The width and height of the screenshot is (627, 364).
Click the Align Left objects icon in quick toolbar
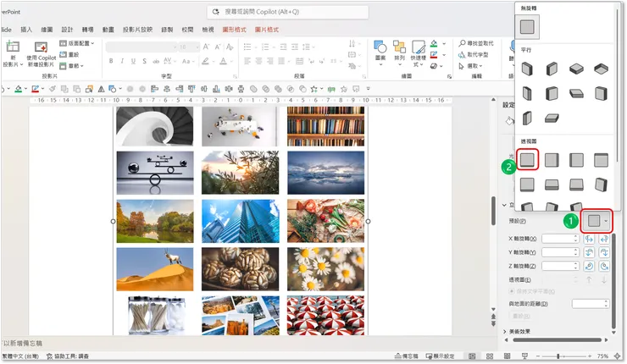tap(154, 89)
